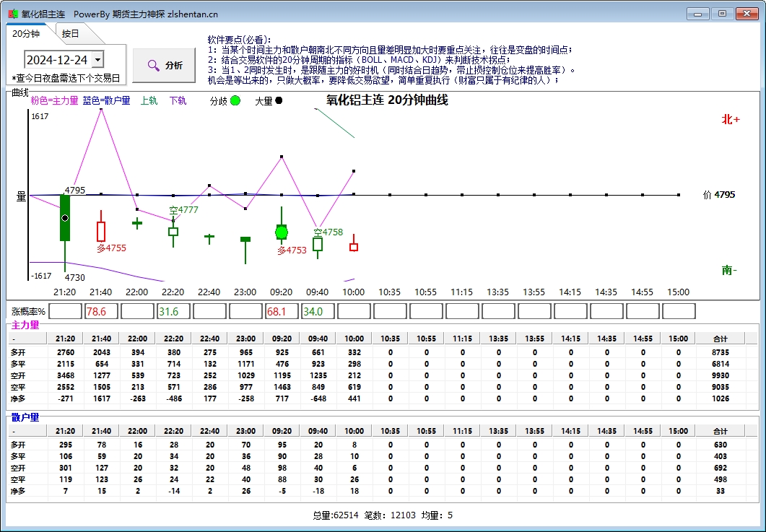Click the 涨概率 box showing 31.6
The image size is (766, 532).
point(173,311)
